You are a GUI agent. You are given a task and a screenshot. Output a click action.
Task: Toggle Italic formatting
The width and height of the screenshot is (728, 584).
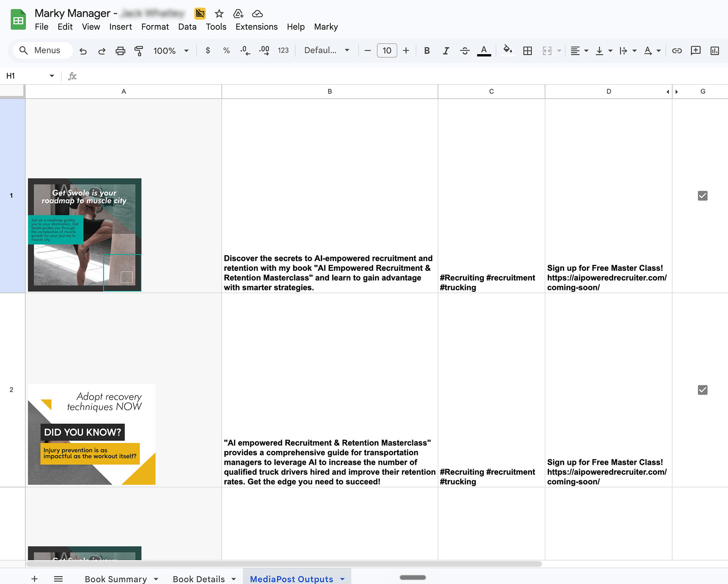pyautogui.click(x=446, y=51)
